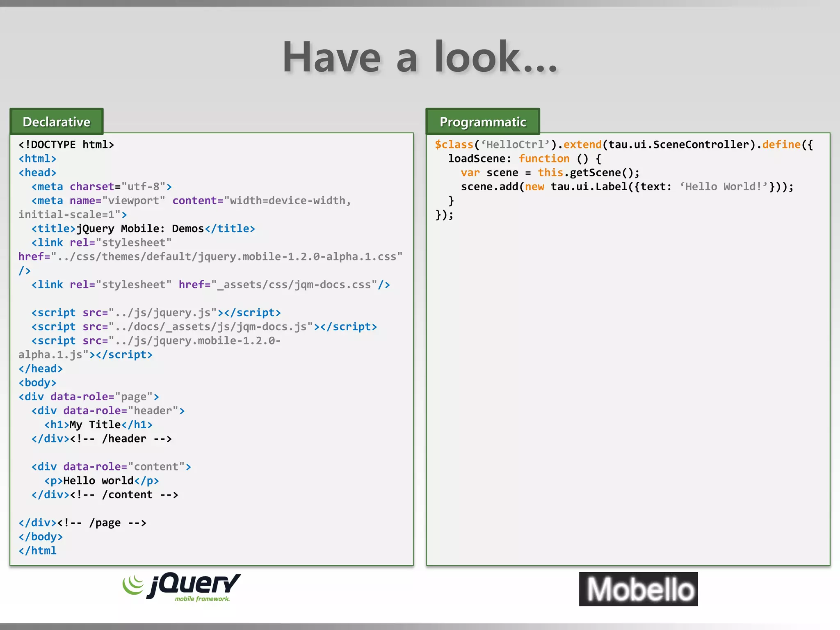840x630 pixels.
Task: Click the loadScene: function line
Action: tap(524, 159)
